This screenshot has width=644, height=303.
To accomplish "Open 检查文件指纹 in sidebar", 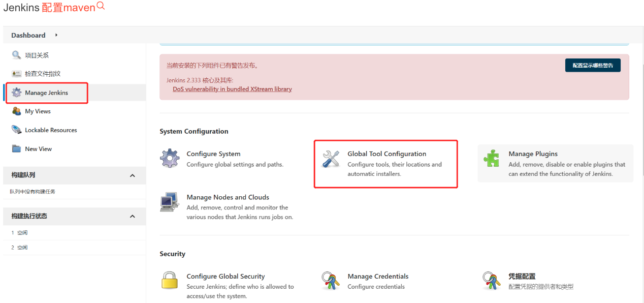I will point(43,74).
